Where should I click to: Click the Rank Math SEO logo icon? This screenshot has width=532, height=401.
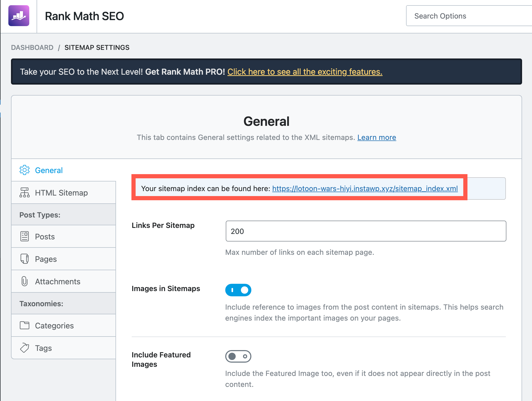19,16
